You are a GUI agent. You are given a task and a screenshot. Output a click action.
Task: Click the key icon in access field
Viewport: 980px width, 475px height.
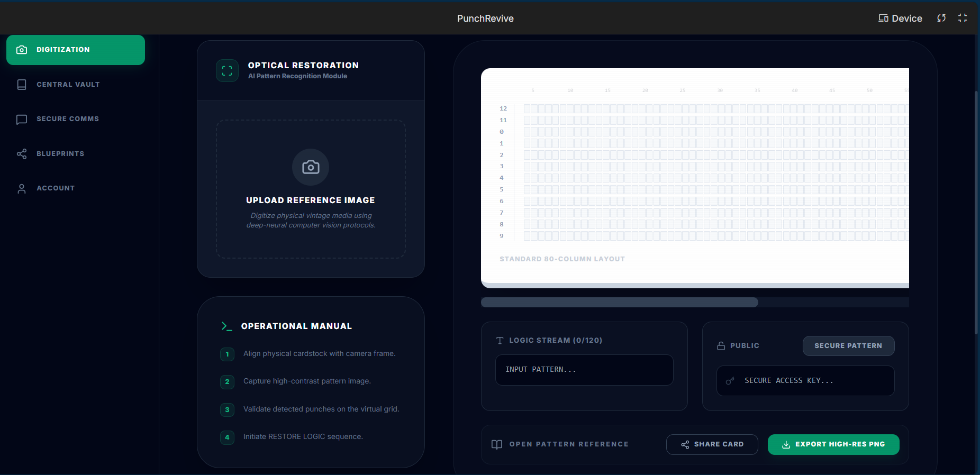pos(730,381)
